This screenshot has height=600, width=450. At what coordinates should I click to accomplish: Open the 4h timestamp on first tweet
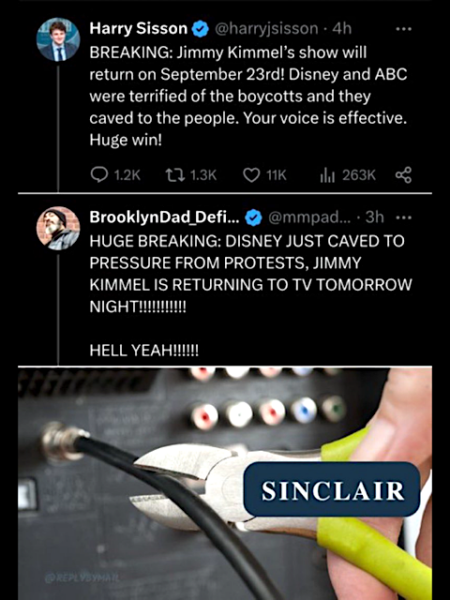342,29
